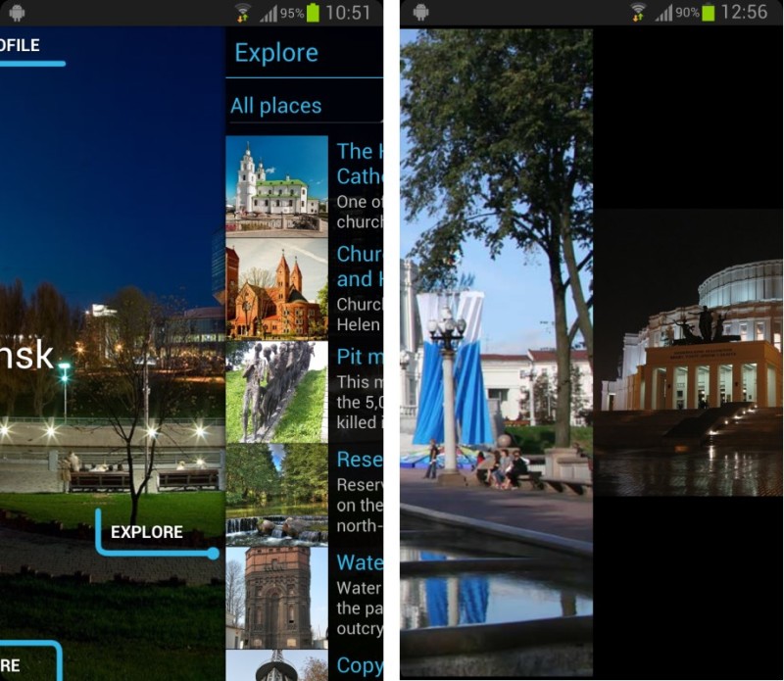The height and width of the screenshot is (681, 784).
Task: Switch to the PROFILE section
Action: click(x=22, y=45)
